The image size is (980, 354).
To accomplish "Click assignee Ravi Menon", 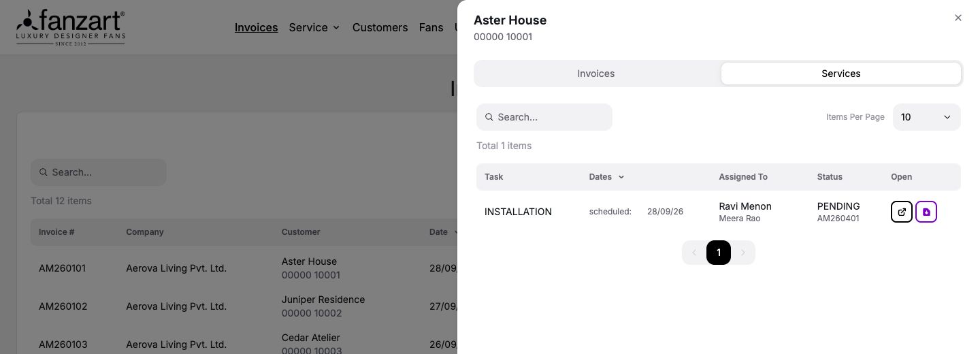I will click(745, 206).
